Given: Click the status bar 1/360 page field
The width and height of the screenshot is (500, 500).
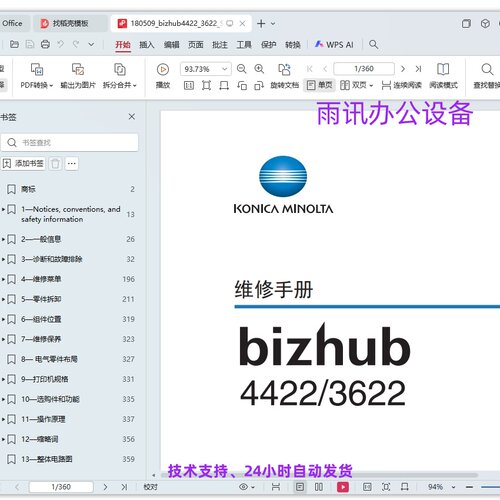Looking at the screenshot, I should pos(61,487).
